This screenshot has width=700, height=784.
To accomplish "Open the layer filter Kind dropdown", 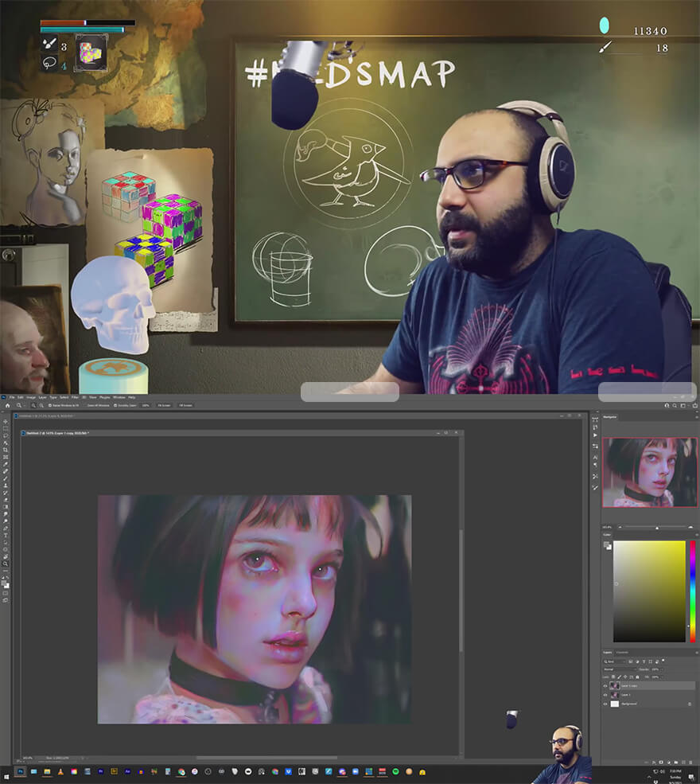I will tap(614, 661).
